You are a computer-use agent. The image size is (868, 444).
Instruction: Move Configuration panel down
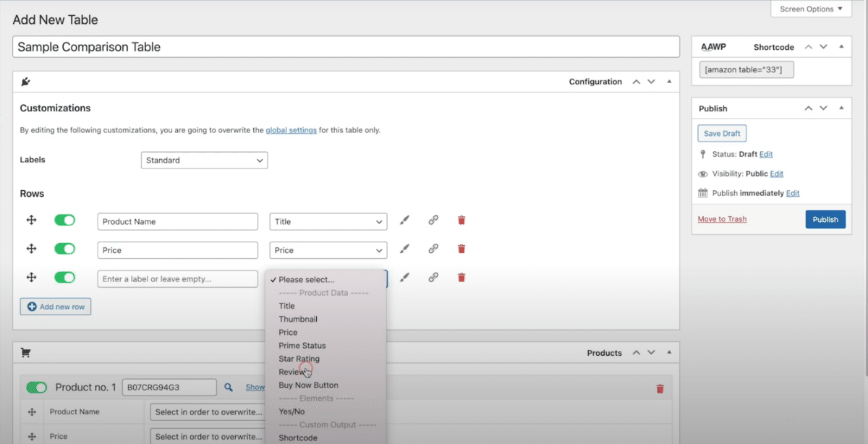(x=652, y=82)
